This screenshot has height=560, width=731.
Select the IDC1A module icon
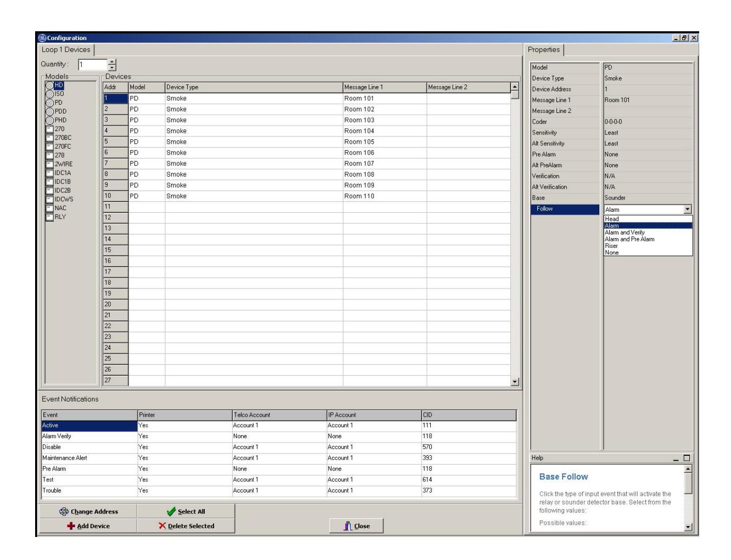(49, 173)
